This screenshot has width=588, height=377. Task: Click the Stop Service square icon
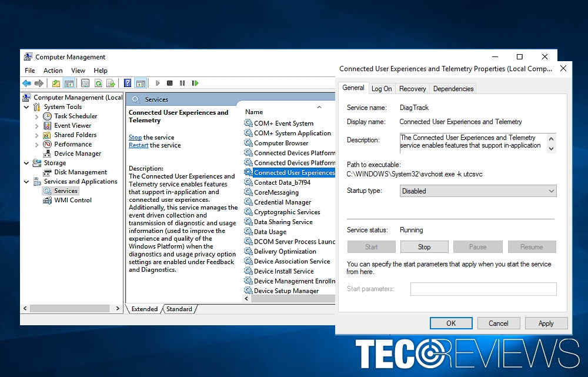[170, 84]
